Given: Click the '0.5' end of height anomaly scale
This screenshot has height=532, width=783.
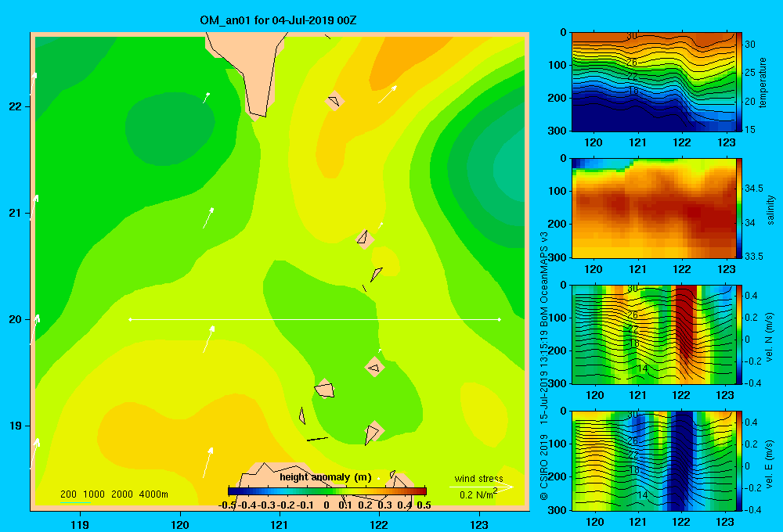Looking at the screenshot, I should tap(424, 505).
